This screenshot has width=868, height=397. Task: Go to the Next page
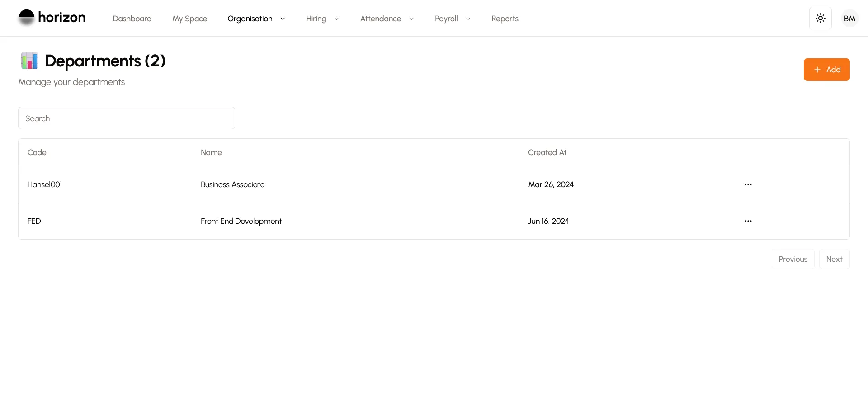pyautogui.click(x=834, y=259)
